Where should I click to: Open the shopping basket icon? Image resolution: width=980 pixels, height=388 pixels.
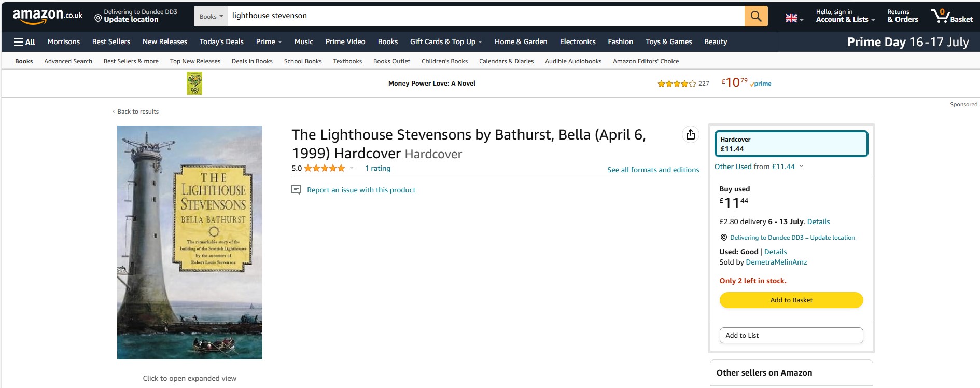coord(952,16)
